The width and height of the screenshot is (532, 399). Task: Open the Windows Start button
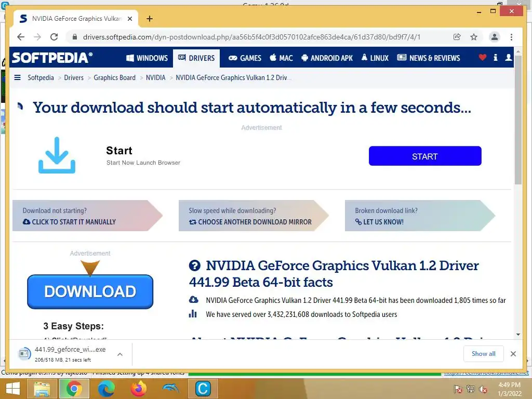13,389
